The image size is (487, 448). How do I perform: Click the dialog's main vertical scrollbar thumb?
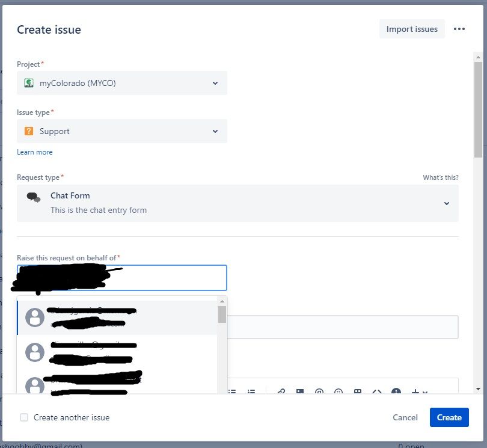478,109
